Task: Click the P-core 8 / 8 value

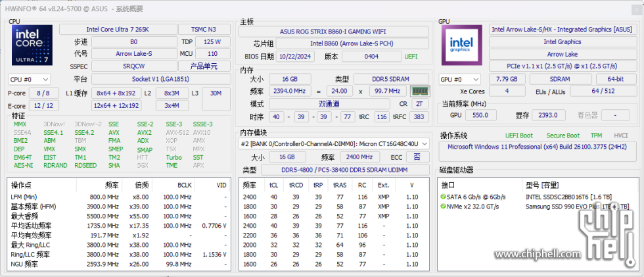Action: point(45,93)
